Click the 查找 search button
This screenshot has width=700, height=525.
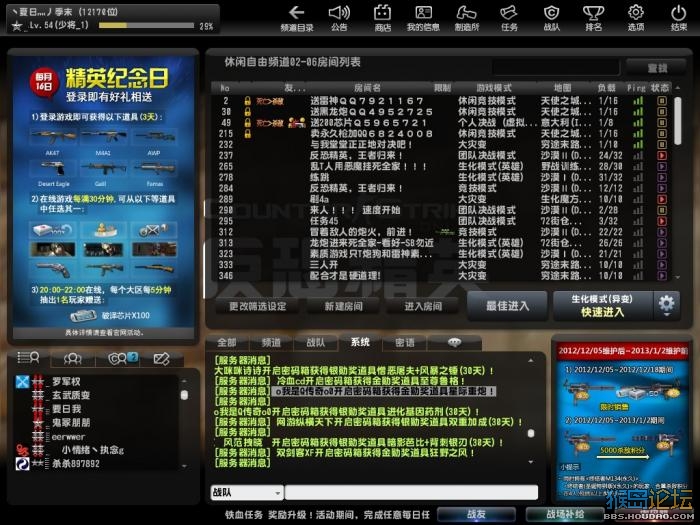pyautogui.click(x=656, y=68)
